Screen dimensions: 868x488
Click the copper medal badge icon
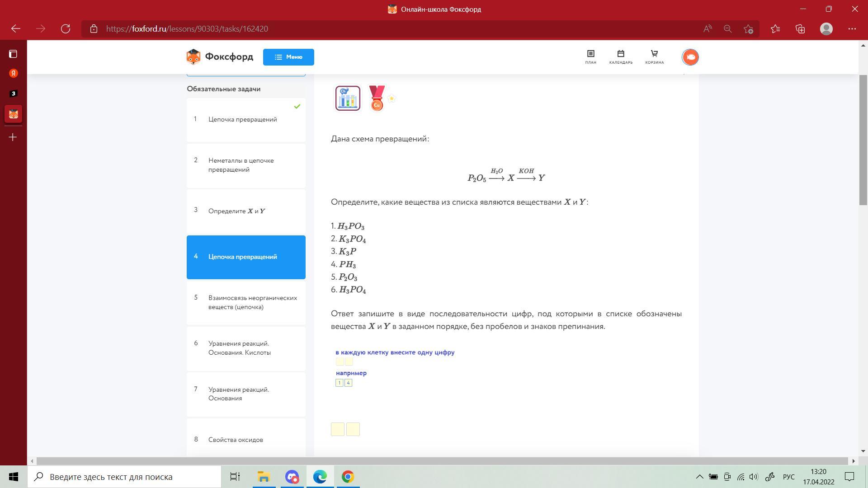377,98
